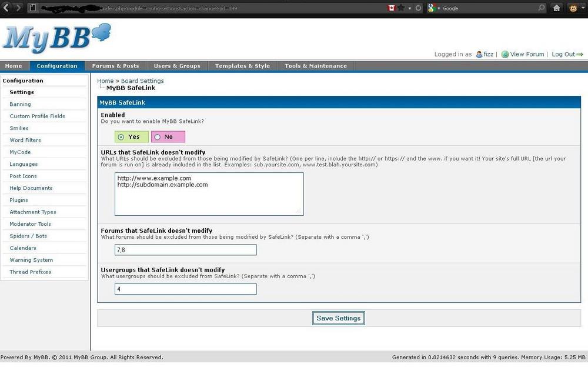Click the browser forward arrow

tap(18, 8)
